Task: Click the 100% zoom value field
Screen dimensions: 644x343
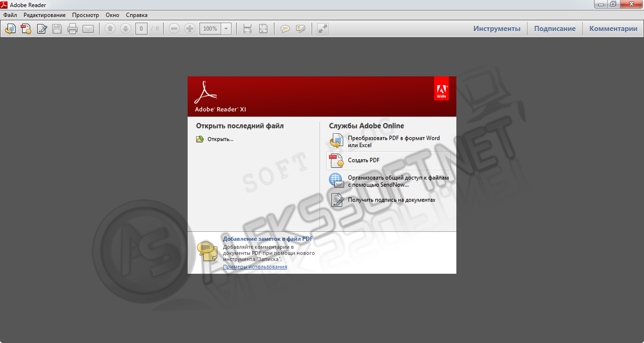Action: (210, 29)
